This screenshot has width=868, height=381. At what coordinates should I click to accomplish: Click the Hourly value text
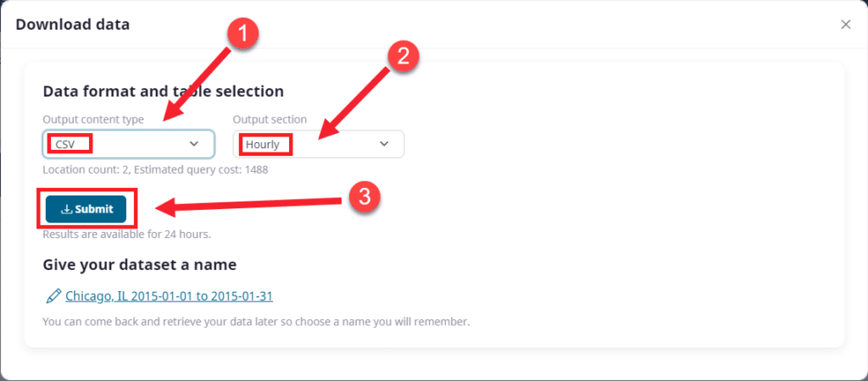click(262, 145)
